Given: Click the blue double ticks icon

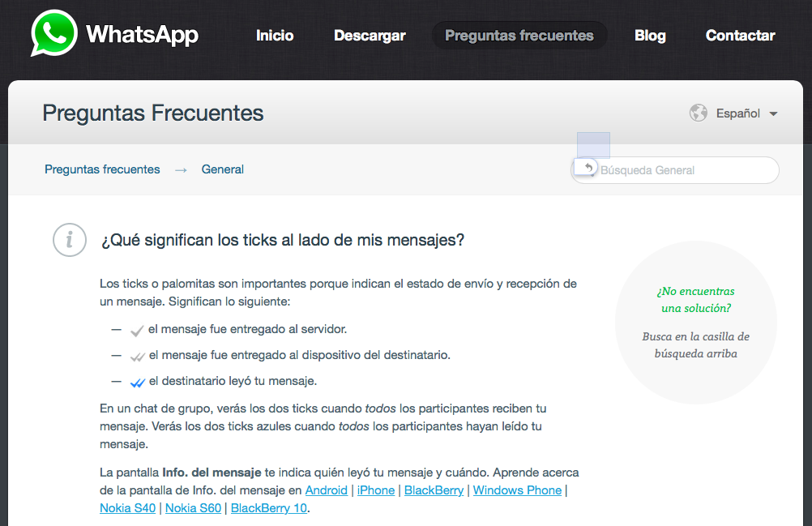Looking at the screenshot, I should coord(137,382).
